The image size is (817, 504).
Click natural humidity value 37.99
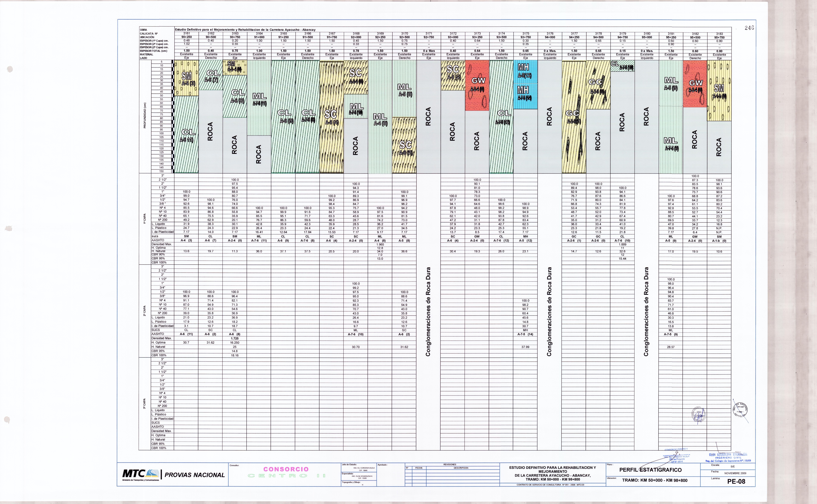click(525, 347)
